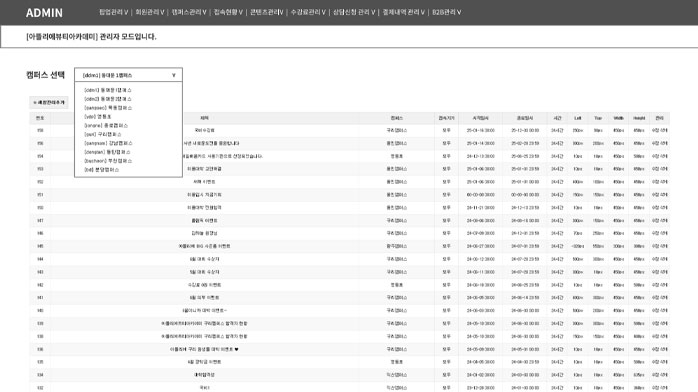
Task: Open the 콘텐츠관리 menu
Action: tap(266, 12)
